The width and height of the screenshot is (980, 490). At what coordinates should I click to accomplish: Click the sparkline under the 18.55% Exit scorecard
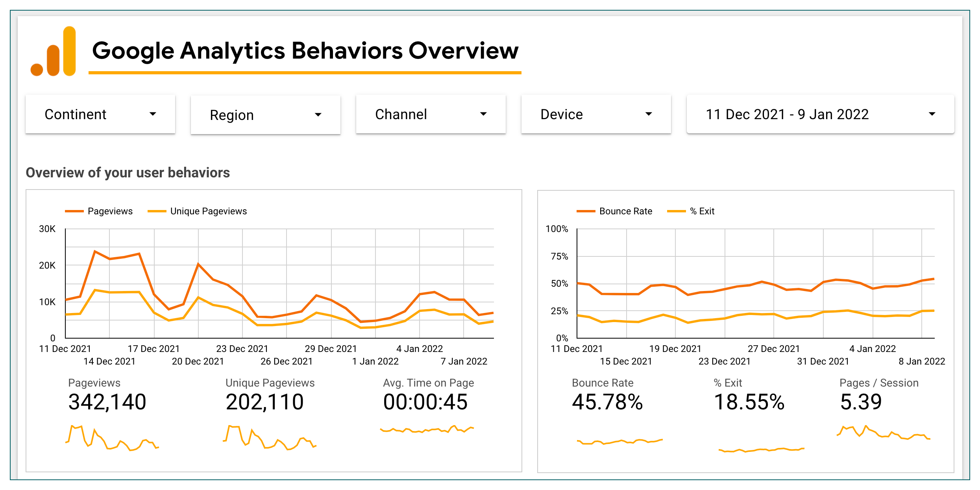[x=762, y=450]
